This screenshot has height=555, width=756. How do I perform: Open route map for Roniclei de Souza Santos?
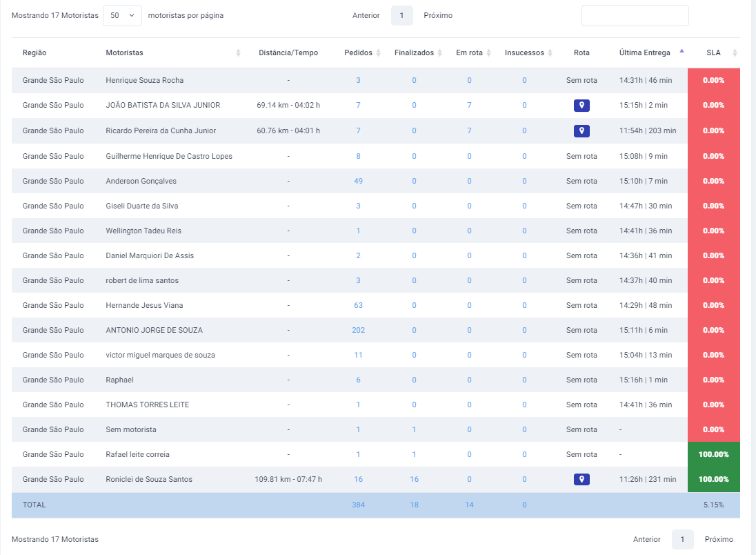pos(581,479)
